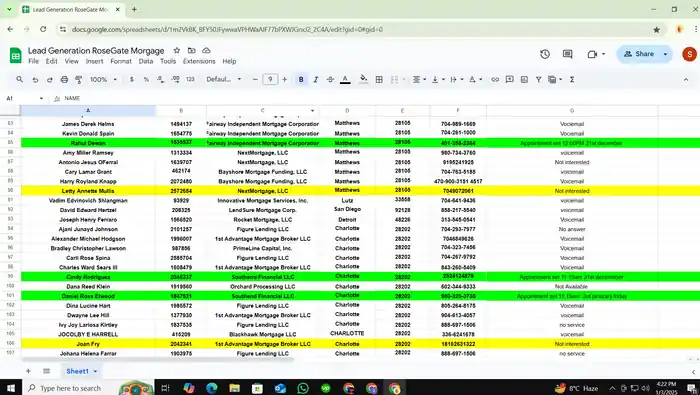Select the Sheet1 tab

coord(80,371)
